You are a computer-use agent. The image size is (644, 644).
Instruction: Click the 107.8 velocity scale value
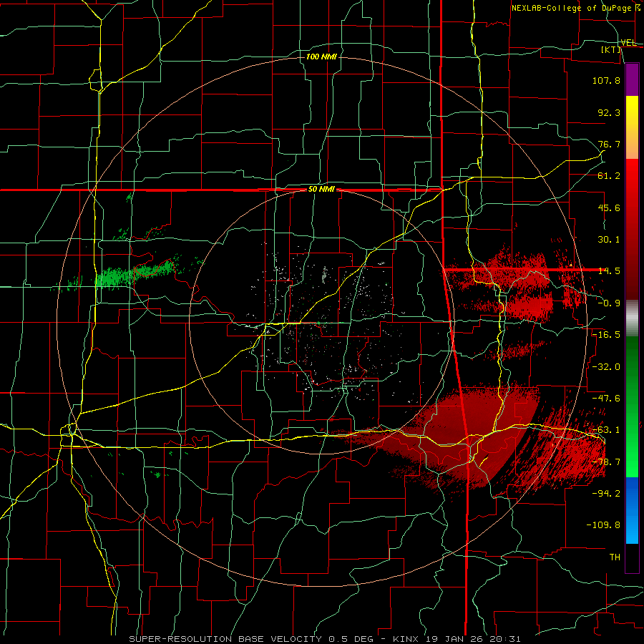pyautogui.click(x=606, y=80)
